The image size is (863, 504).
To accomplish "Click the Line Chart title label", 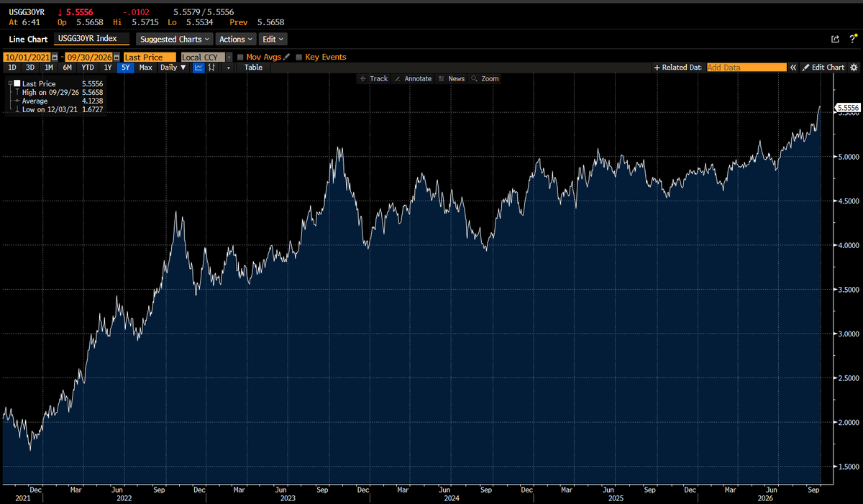I will tap(28, 39).
